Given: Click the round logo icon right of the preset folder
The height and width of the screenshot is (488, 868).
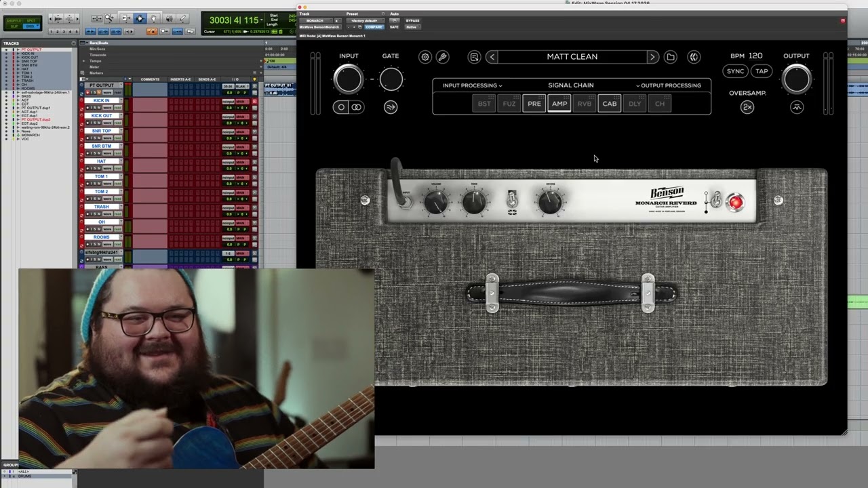Looking at the screenshot, I should (694, 57).
